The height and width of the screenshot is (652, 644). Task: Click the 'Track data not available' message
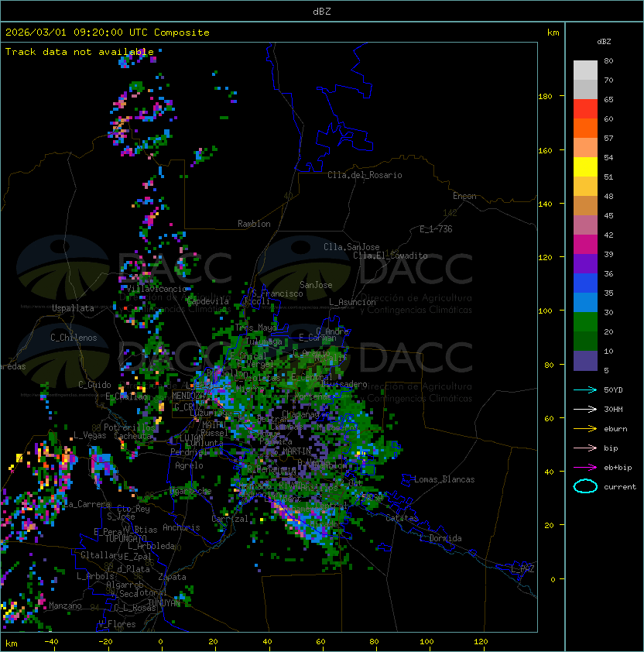coord(80,52)
